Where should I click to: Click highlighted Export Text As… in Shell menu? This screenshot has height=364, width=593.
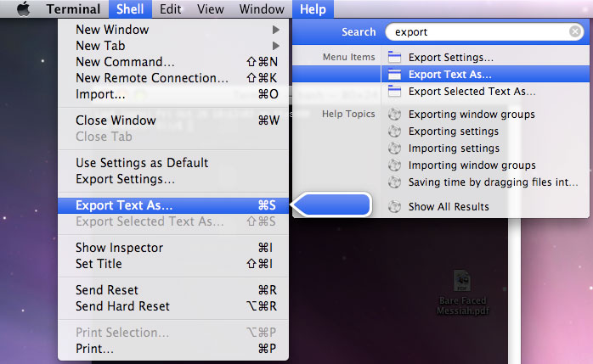[173, 205]
